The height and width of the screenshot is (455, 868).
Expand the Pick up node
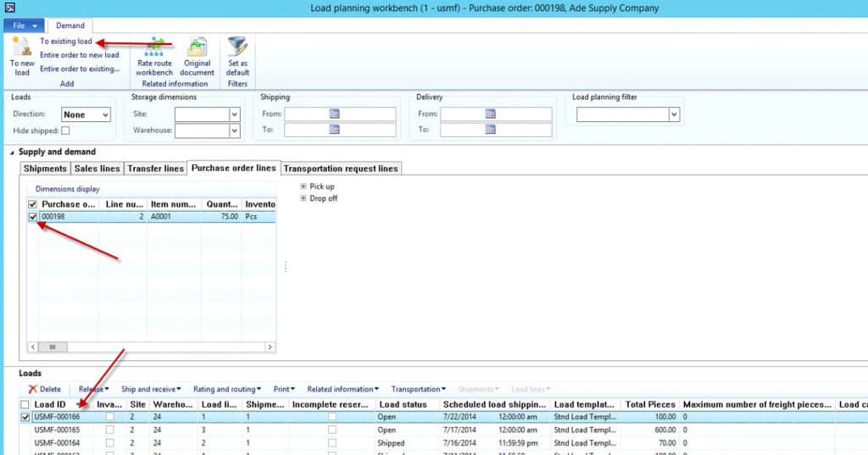(x=303, y=186)
